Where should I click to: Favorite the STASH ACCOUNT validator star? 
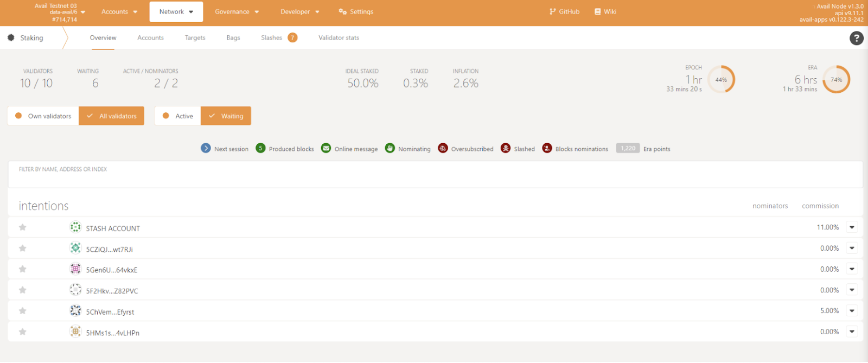pos(23,227)
